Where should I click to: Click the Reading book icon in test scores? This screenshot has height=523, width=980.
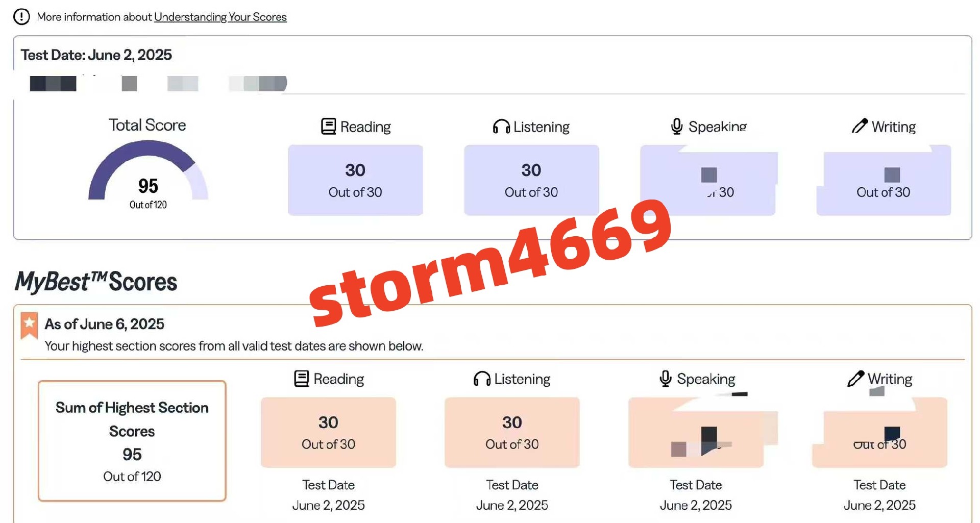(x=328, y=126)
